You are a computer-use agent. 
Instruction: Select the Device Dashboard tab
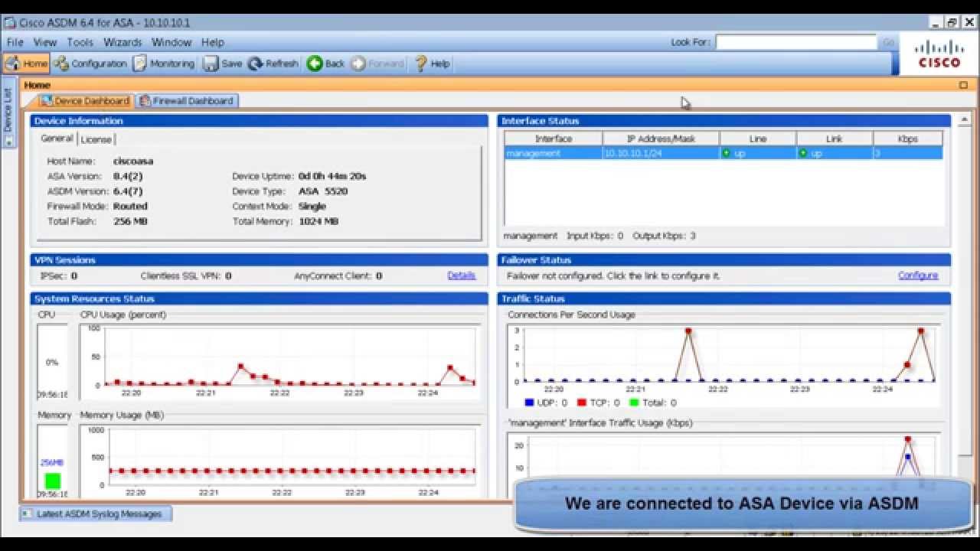click(85, 101)
